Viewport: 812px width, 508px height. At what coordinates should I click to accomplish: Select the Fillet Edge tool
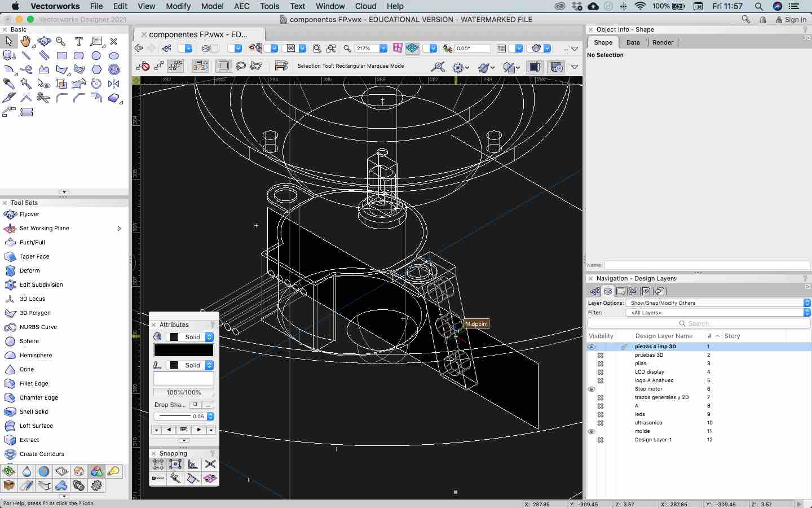click(34, 384)
